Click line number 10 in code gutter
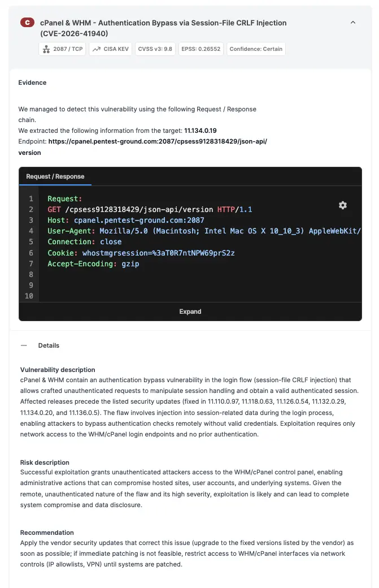The height and width of the screenshot is (588, 379). [29, 296]
